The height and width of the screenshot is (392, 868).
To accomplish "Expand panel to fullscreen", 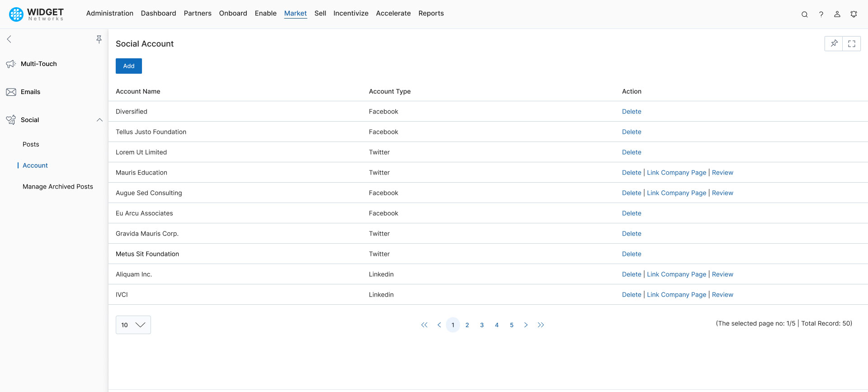I will pos(852,43).
